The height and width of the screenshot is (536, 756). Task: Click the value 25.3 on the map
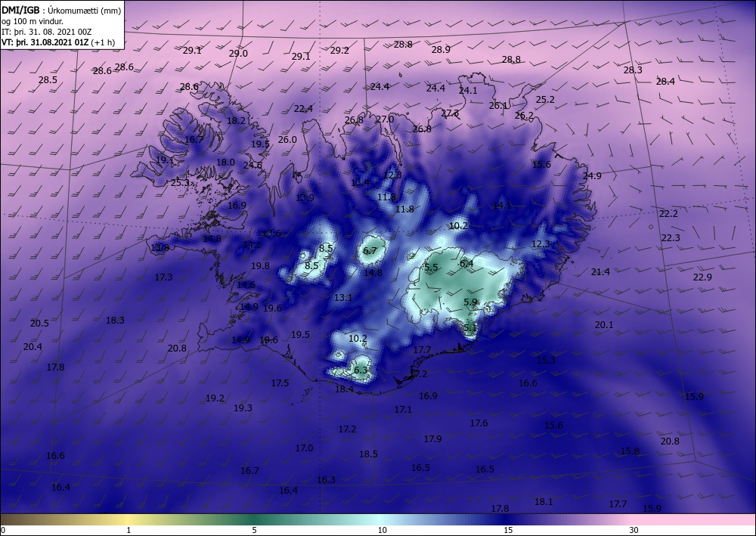(181, 183)
